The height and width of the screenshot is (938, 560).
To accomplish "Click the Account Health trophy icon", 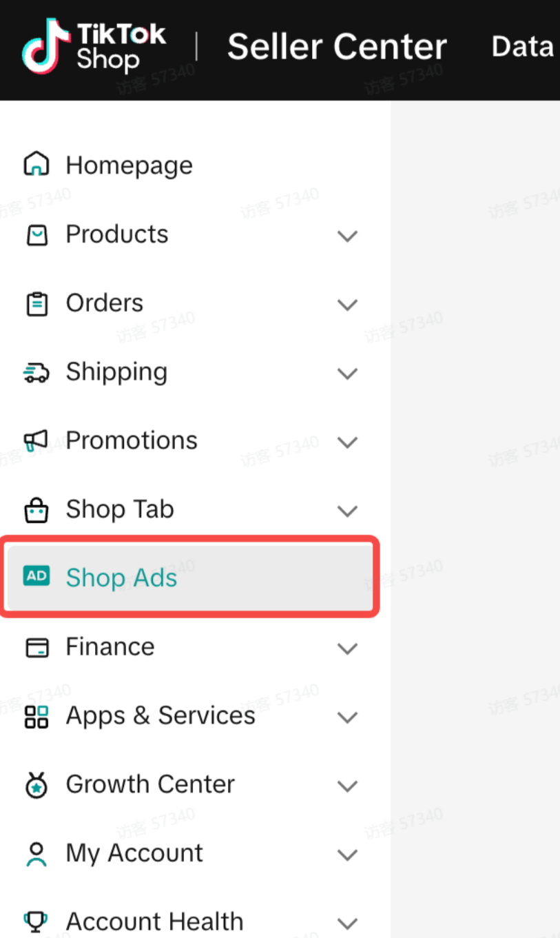I will pyautogui.click(x=37, y=921).
